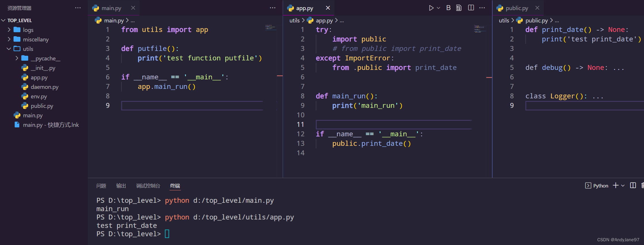The image size is (644, 245).
Task: Open the 问题 (Problems) panel tab
Action: click(101, 186)
